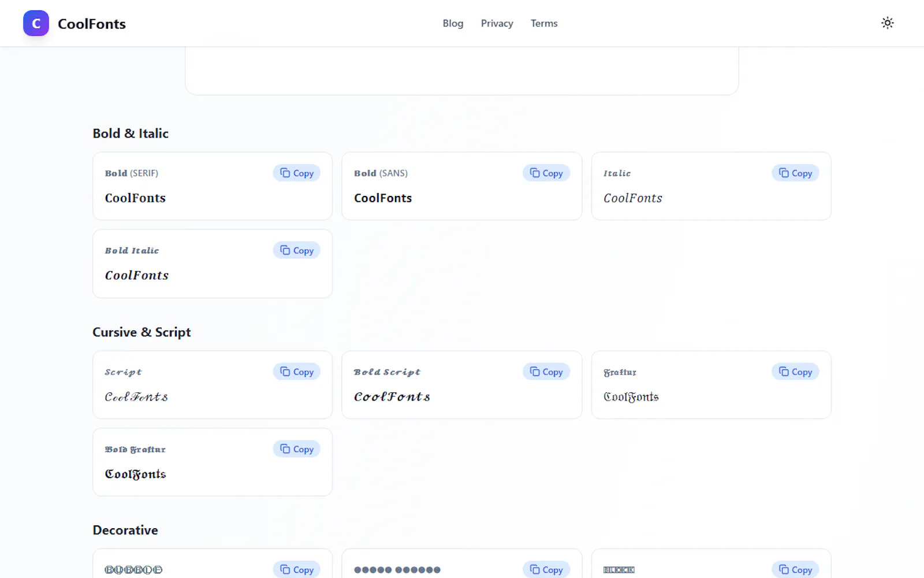Copy the Script styled text

[297, 372]
